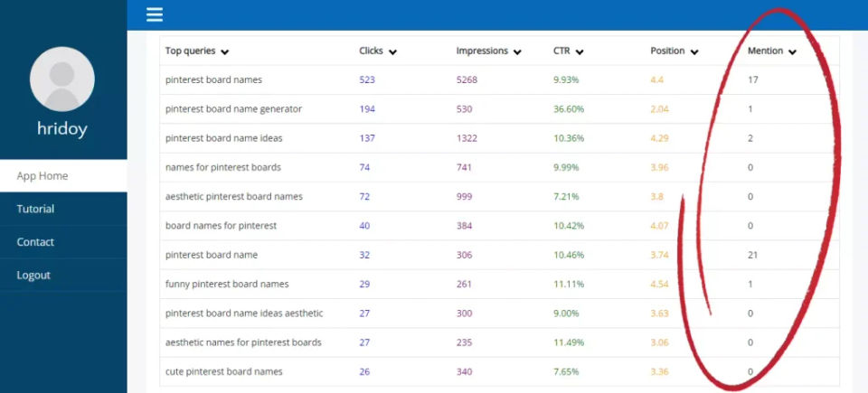This screenshot has width=868, height=393.
Task: Select query 'pinterest board names'
Action: click(x=213, y=80)
